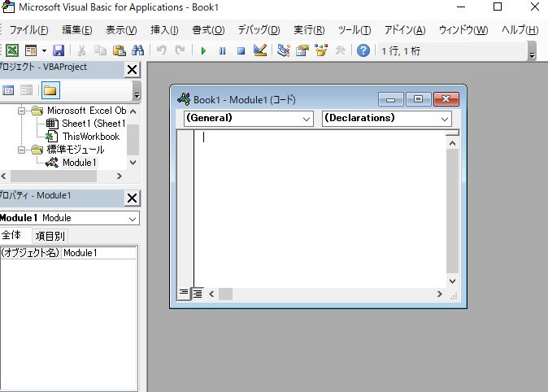Click the Reset stop icon
This screenshot has width=548, height=392.
[x=241, y=51]
